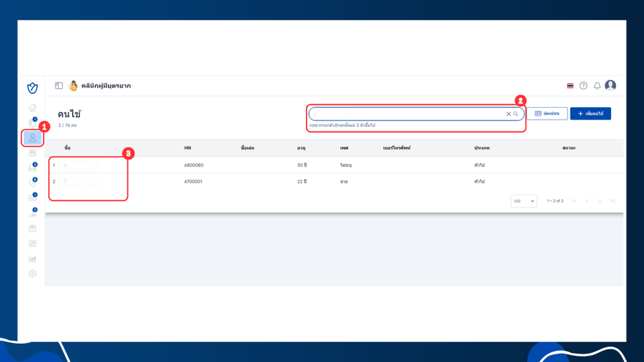Open the bar chart reports icon

(32, 258)
